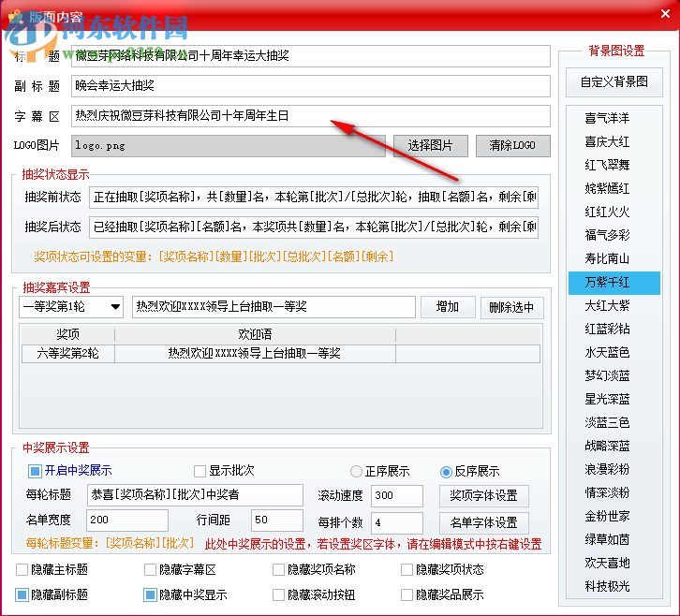The image size is (680, 616).
Task: Select the 寿比南山 background theme
Action: click(x=614, y=258)
